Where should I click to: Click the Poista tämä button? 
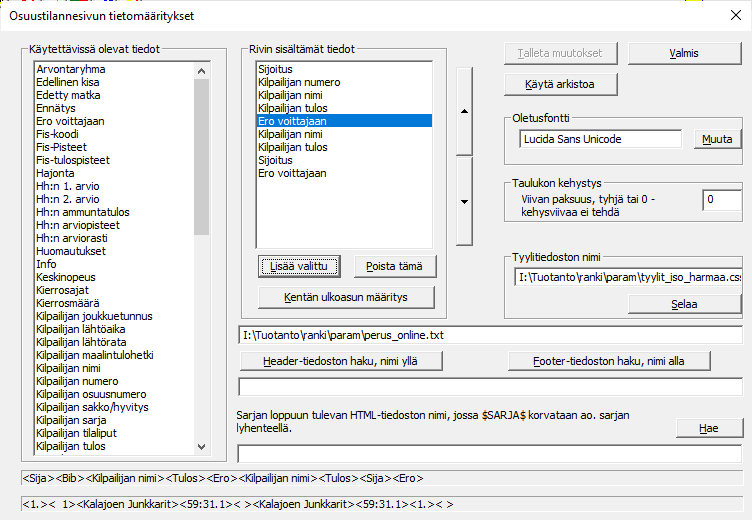click(395, 266)
